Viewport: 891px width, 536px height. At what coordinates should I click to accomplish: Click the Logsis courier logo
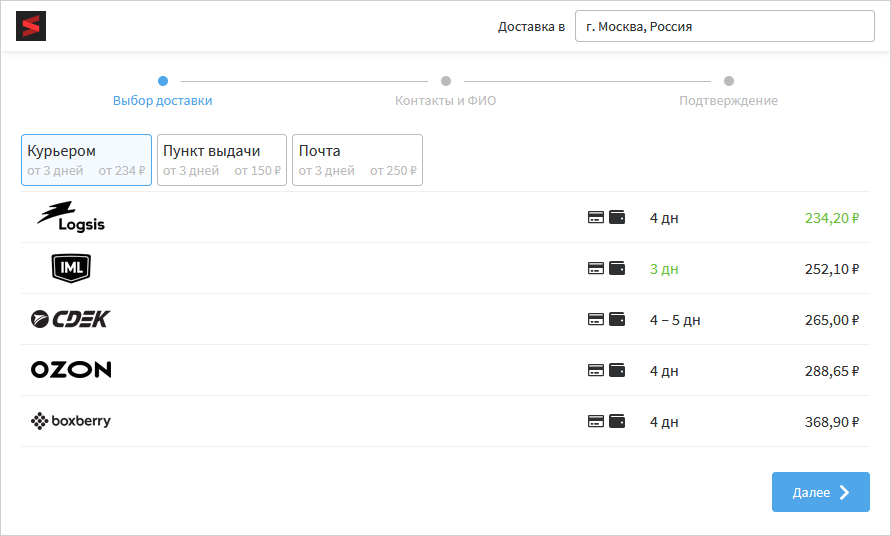click(x=71, y=217)
